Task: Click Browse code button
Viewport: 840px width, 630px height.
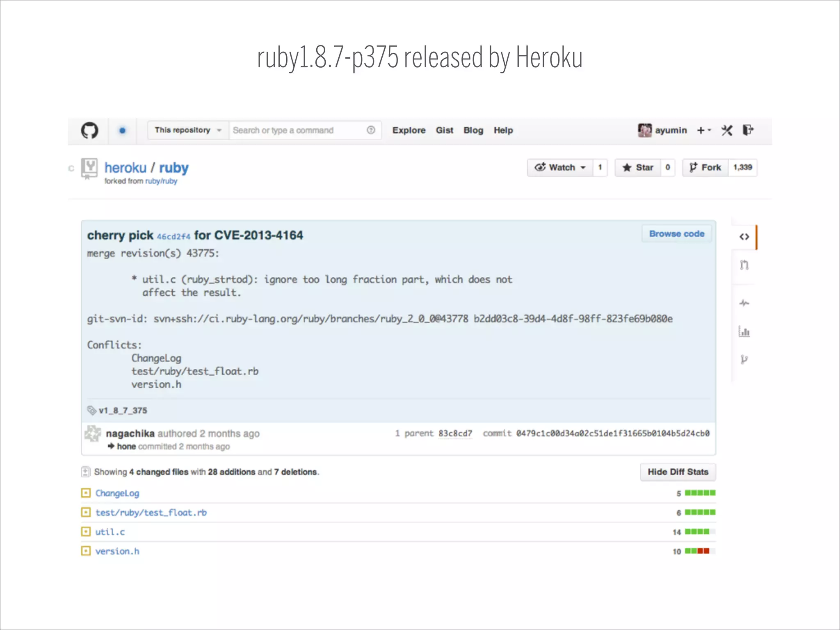Action: [x=677, y=233]
